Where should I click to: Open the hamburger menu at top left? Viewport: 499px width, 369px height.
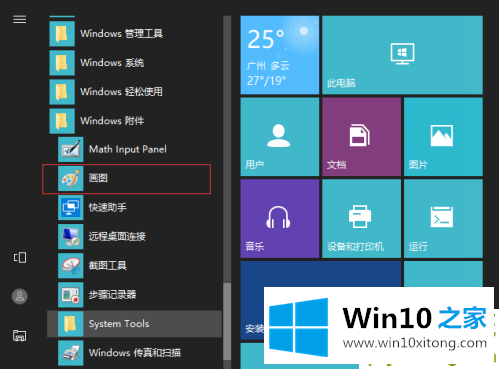point(19,20)
